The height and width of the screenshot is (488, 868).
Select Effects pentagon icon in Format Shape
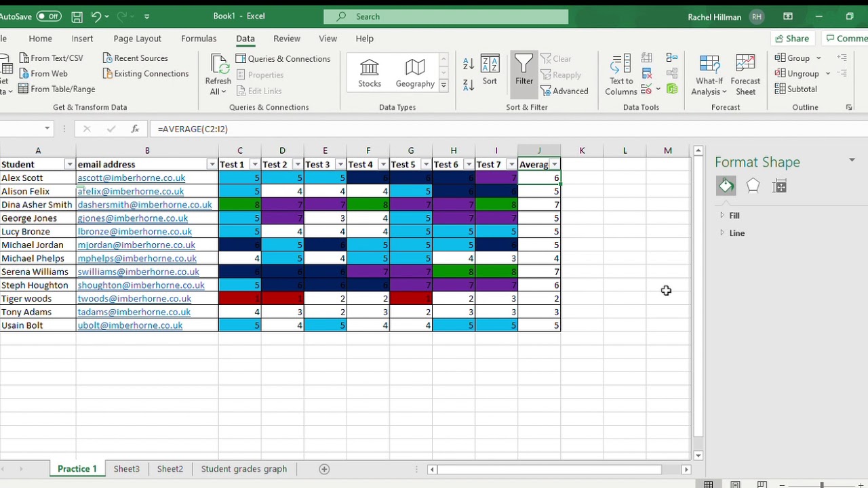(753, 186)
